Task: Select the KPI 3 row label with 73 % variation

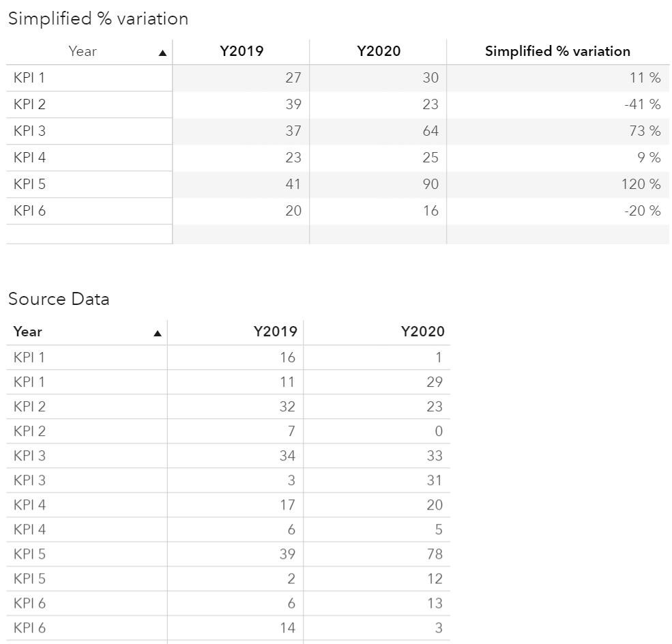Action: (29, 131)
